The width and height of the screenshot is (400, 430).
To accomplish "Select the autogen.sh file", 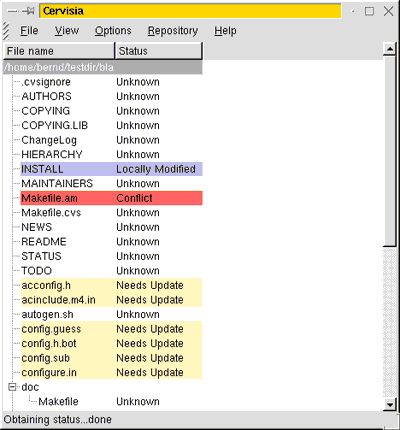I will (47, 314).
